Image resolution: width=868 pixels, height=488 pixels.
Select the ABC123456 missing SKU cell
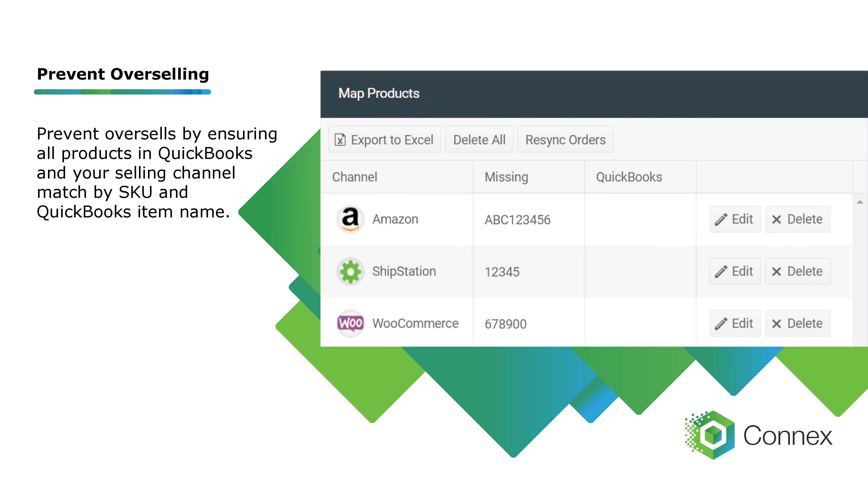[517, 220]
